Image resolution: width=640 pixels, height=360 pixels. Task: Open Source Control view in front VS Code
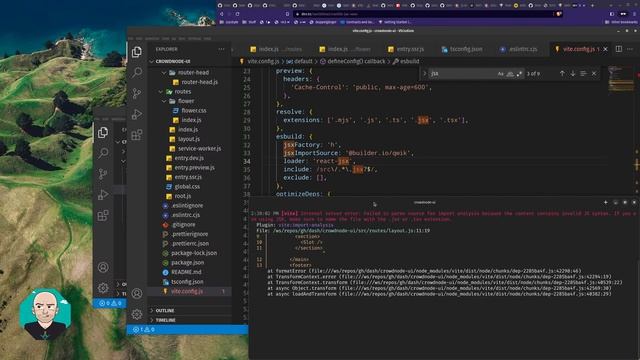click(137, 93)
